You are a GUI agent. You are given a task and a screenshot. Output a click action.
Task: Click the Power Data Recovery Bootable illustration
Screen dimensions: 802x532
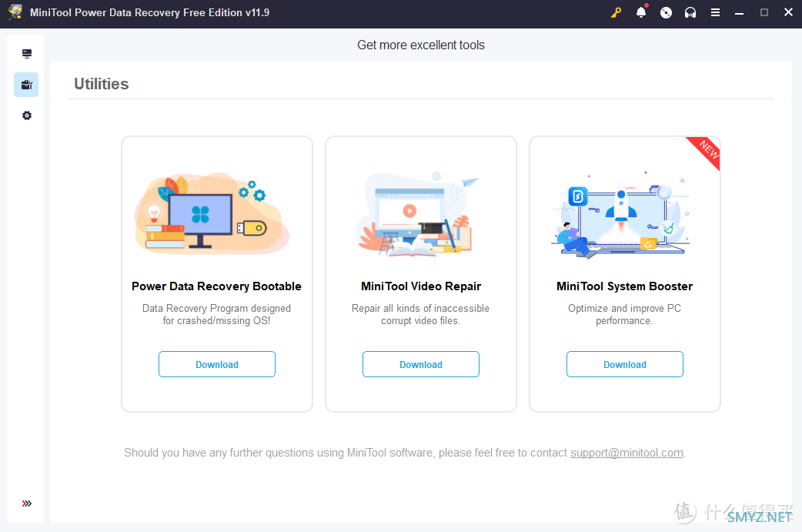click(x=212, y=213)
